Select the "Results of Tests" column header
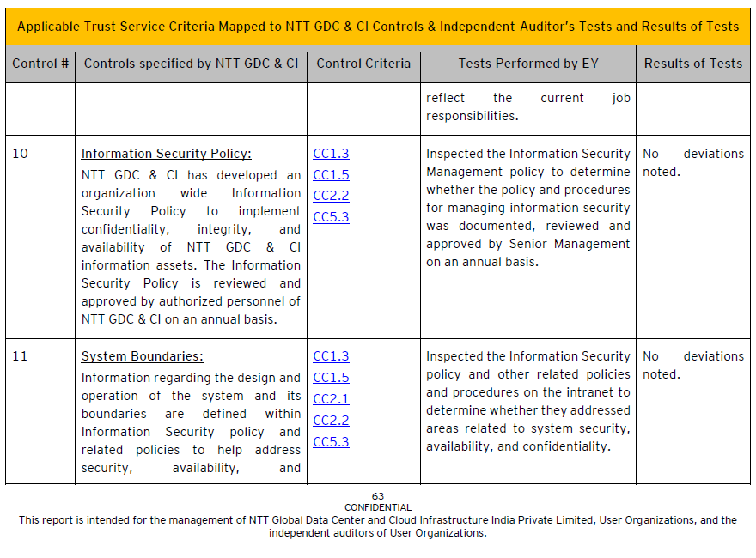 click(x=692, y=64)
